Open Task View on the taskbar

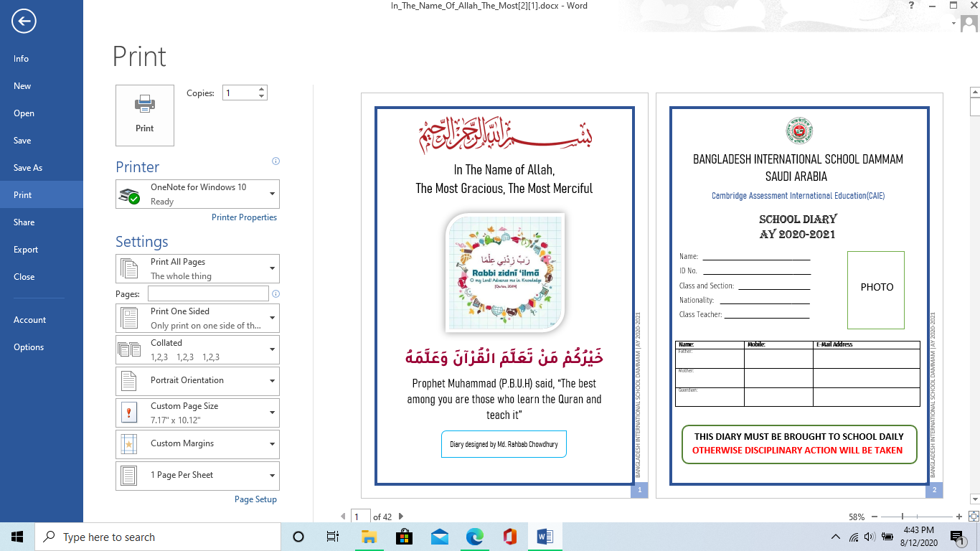click(333, 537)
